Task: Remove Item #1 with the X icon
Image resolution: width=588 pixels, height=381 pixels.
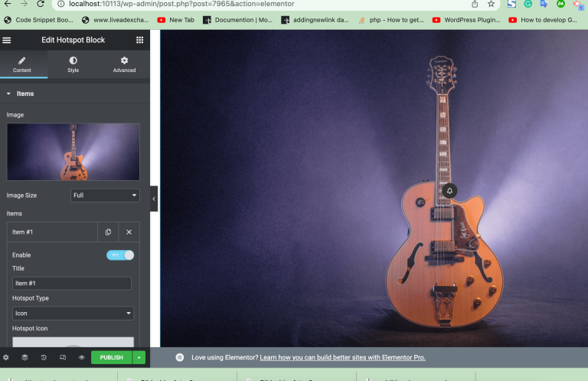Action: pos(129,232)
